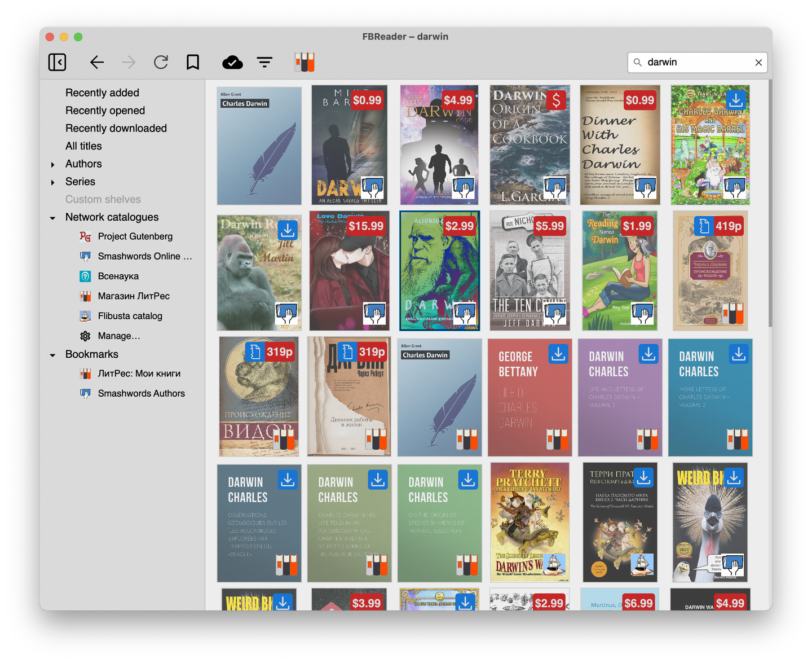Collapse the Bookmarks section
This screenshot has height=663, width=812.
pyautogui.click(x=53, y=355)
